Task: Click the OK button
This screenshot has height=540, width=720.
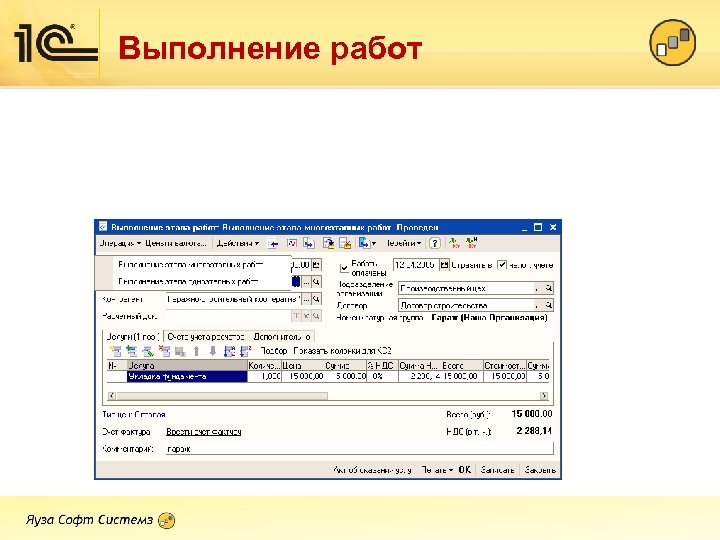Action: pyautogui.click(x=465, y=470)
